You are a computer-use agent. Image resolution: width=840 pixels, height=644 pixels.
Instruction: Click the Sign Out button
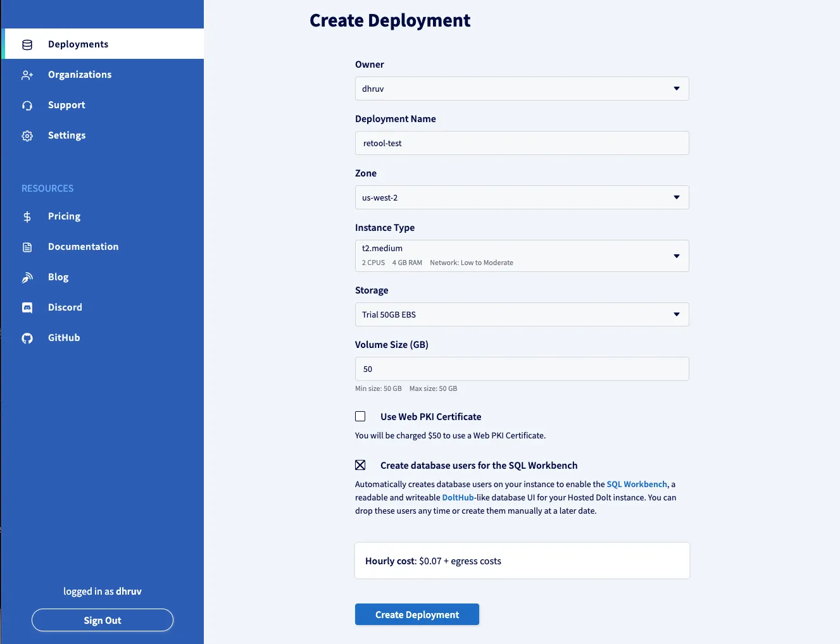tap(102, 620)
